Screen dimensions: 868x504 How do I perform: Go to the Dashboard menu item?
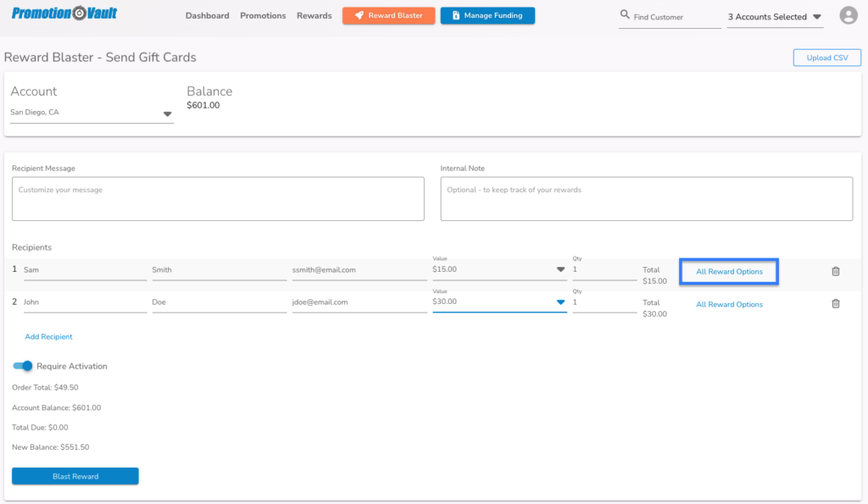[x=207, y=15]
